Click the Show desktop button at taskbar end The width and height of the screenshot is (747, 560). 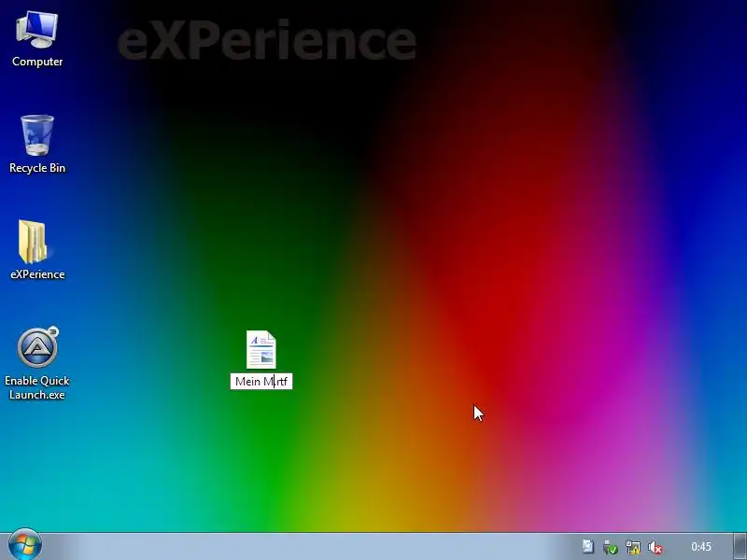(x=740, y=547)
